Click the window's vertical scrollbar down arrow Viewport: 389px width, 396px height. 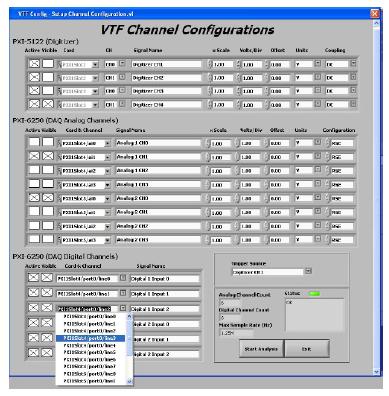(x=376, y=372)
